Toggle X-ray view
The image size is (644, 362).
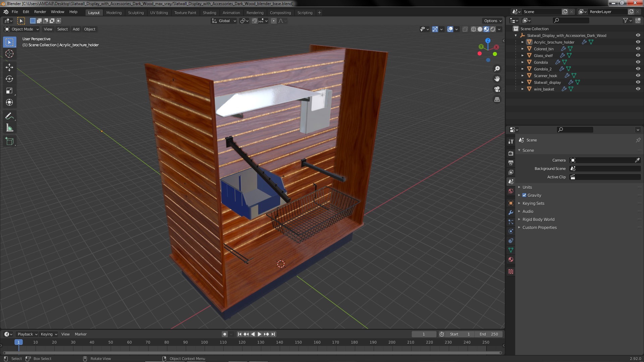pos(465,29)
